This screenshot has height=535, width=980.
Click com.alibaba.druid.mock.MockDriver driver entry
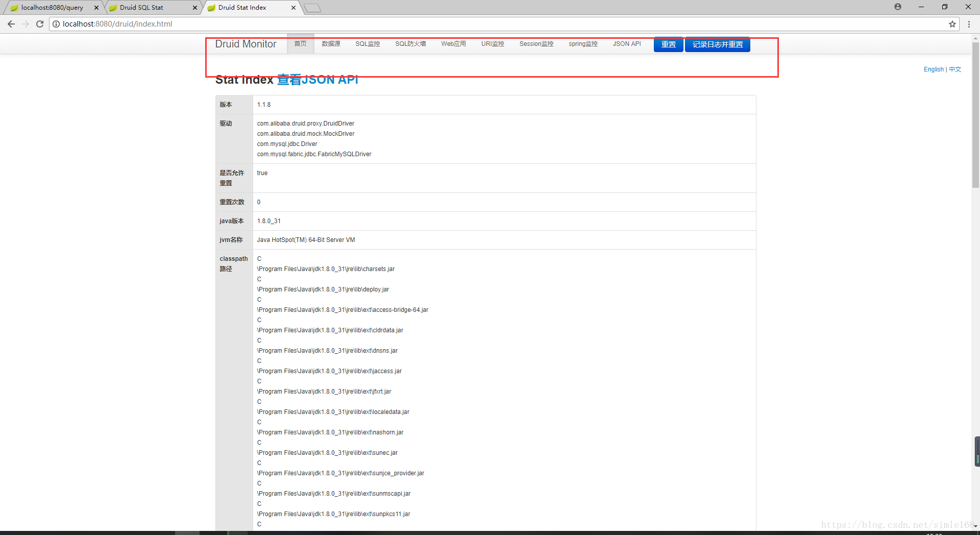305,134
